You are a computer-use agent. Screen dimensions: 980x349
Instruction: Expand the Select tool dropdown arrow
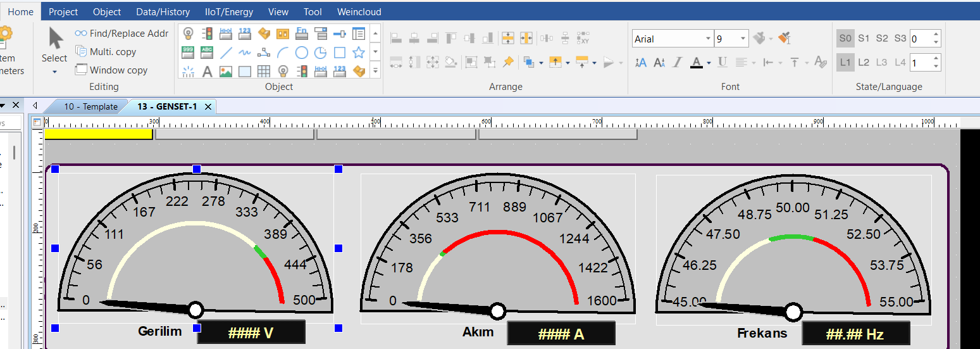pyautogui.click(x=54, y=72)
